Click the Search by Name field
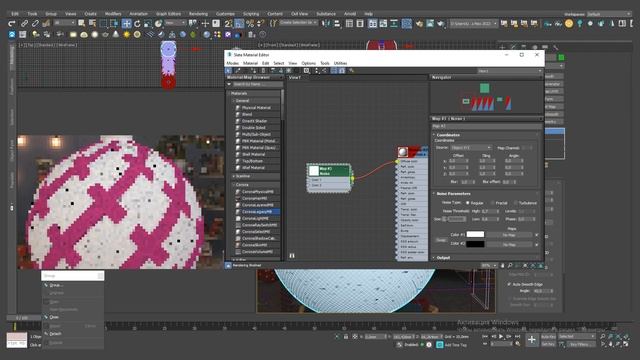640x360 pixels. (257, 84)
